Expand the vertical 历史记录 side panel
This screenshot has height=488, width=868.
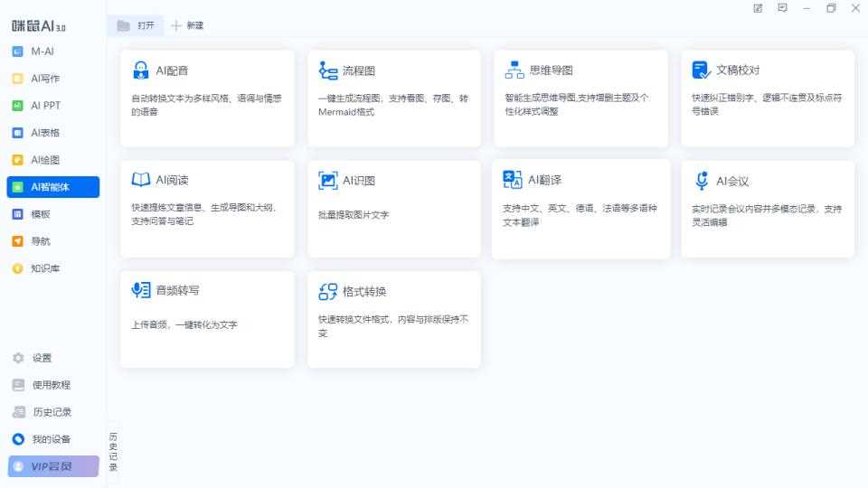click(113, 452)
